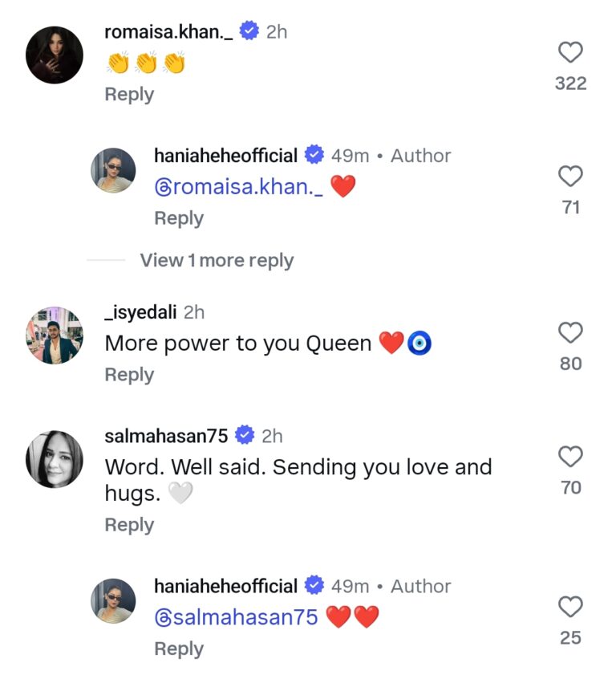Screen dimensions: 616x675
Task: Like _isyedali's "More power" comment
Action: (x=570, y=332)
